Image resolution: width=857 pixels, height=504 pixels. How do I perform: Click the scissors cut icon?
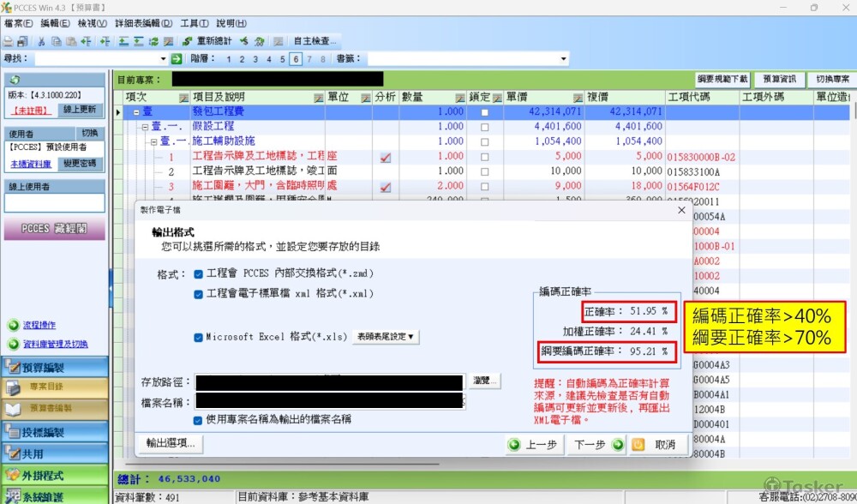(x=41, y=41)
